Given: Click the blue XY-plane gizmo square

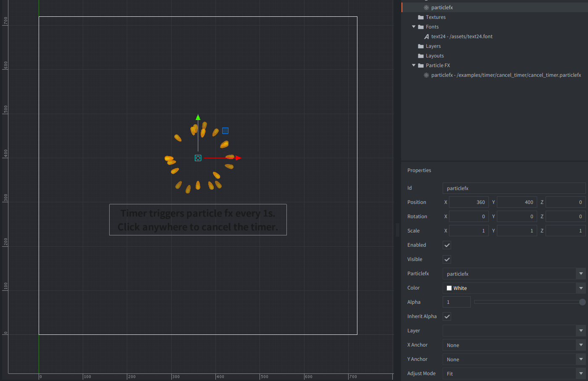Looking at the screenshot, I should [225, 131].
